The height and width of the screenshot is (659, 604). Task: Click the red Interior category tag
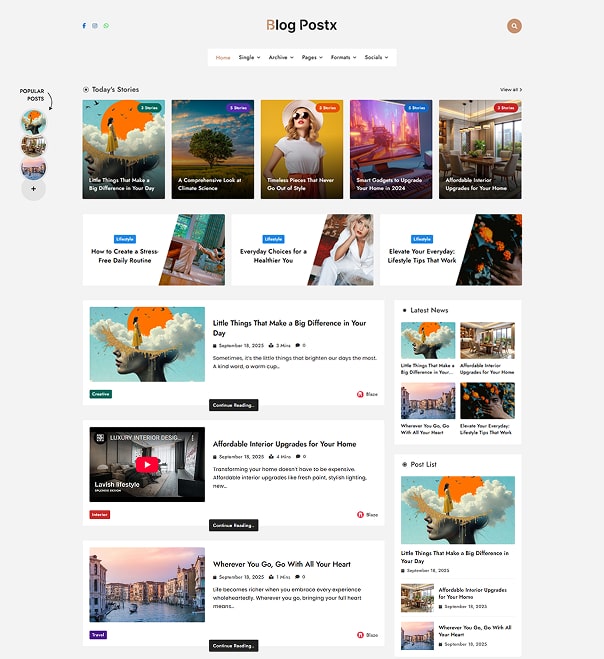point(100,514)
